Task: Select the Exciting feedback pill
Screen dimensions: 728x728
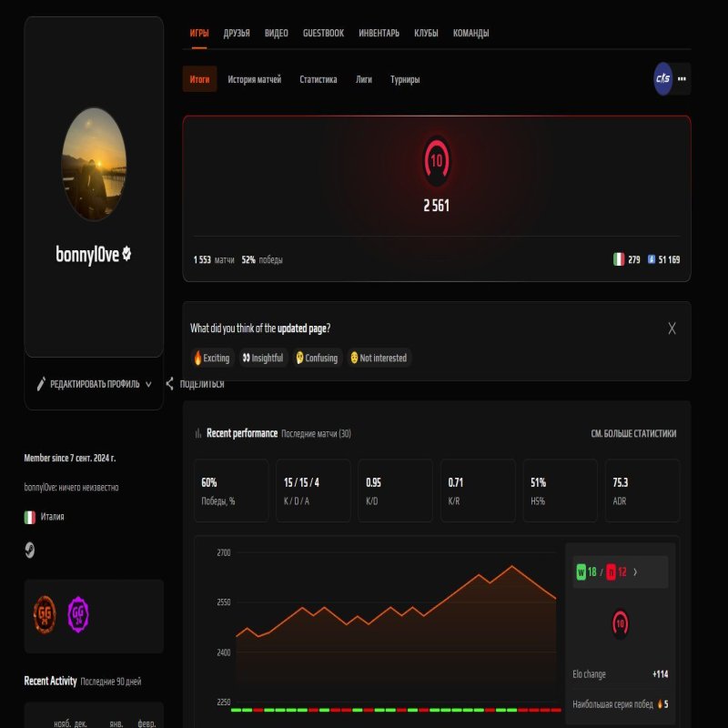Action: tap(211, 358)
